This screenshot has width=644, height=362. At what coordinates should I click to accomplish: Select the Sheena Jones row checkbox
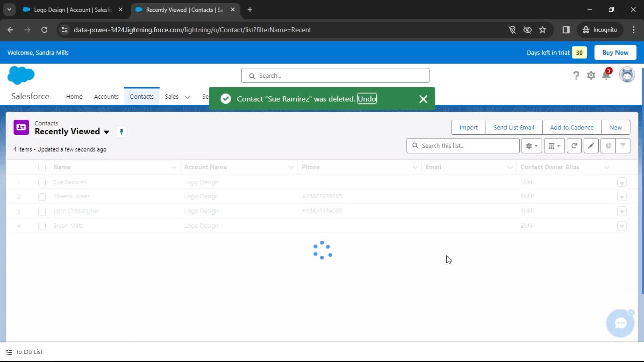point(42,197)
